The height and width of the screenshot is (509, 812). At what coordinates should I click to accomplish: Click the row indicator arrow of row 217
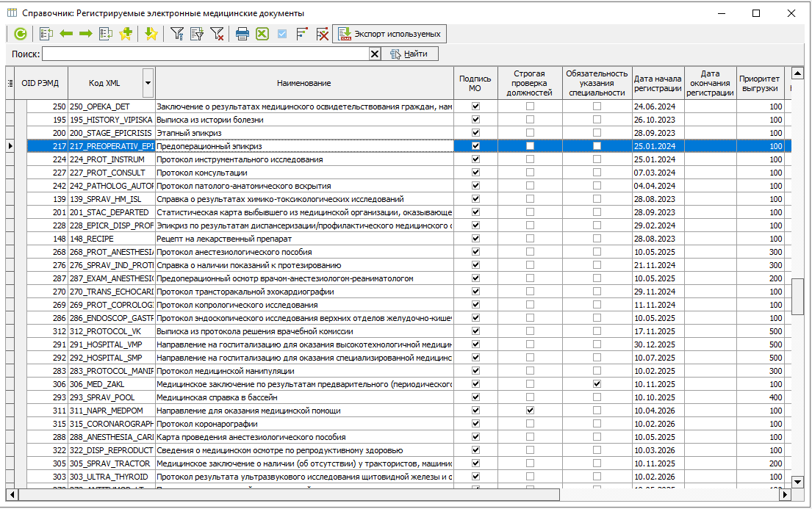point(10,146)
